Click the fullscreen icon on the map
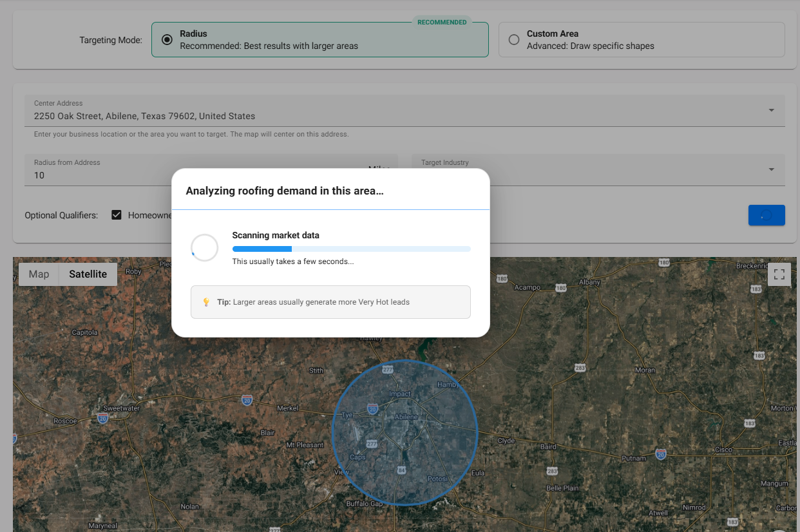Screen dimensions: 800x532 point(779,274)
